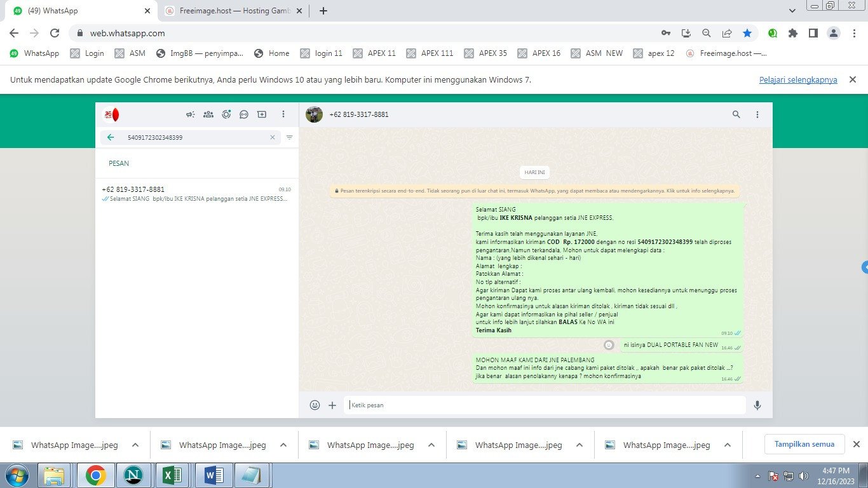Open Windows Explorer from taskbar
Viewport: 868px width, 488px height.
55,475
